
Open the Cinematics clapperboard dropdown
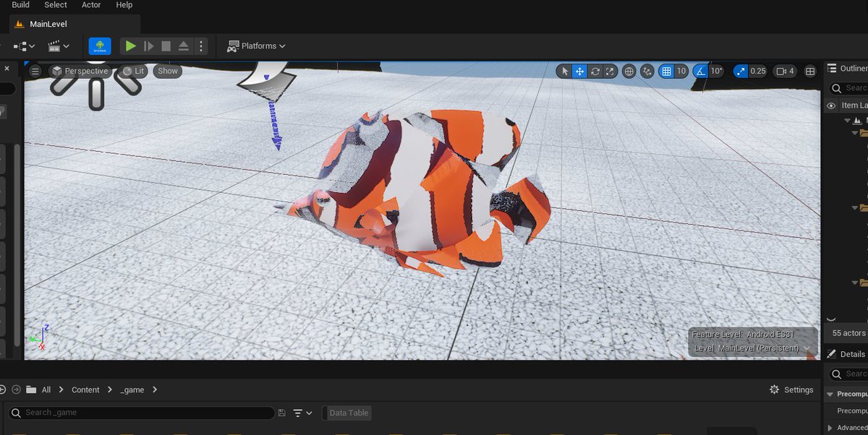pyautogui.click(x=59, y=46)
